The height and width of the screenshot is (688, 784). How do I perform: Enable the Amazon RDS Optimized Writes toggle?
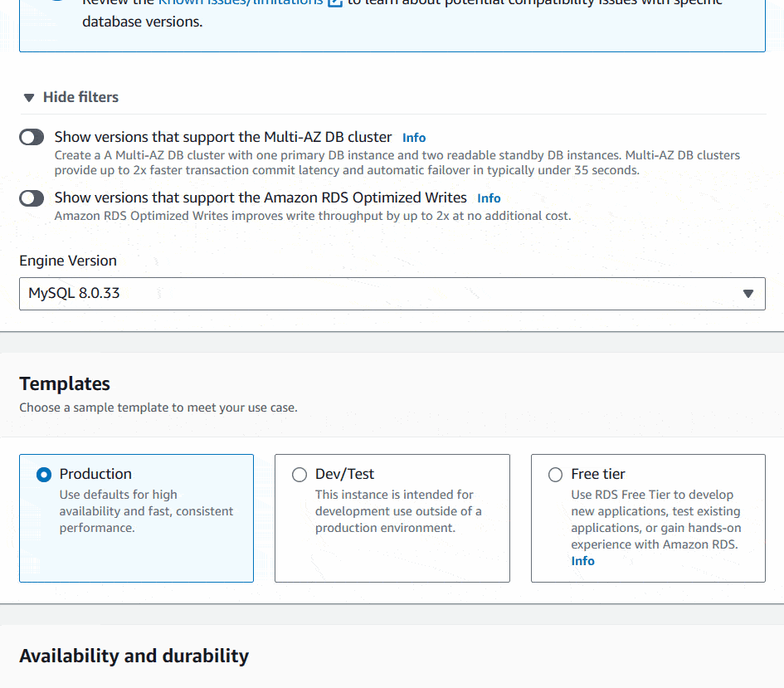pyautogui.click(x=32, y=198)
